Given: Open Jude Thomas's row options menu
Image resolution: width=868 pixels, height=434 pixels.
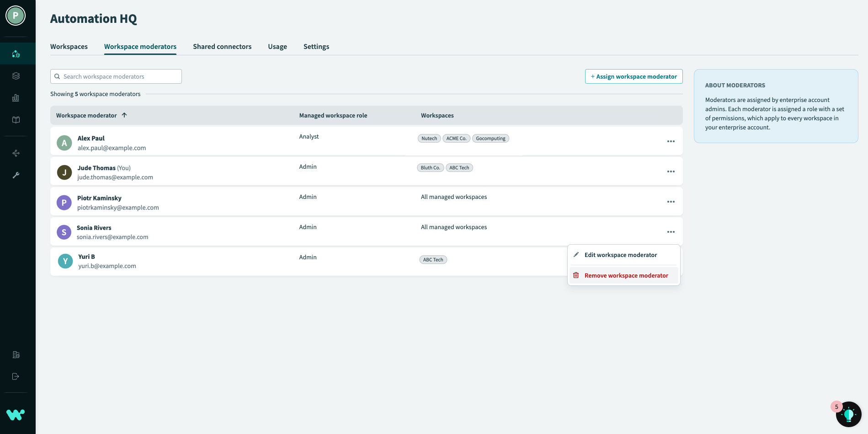Looking at the screenshot, I should 671,171.
